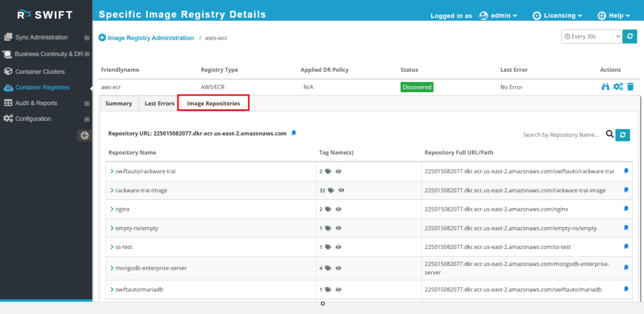Copy the mongodb-enterprise-server full URL
This screenshot has width=644, height=314.
626,267
